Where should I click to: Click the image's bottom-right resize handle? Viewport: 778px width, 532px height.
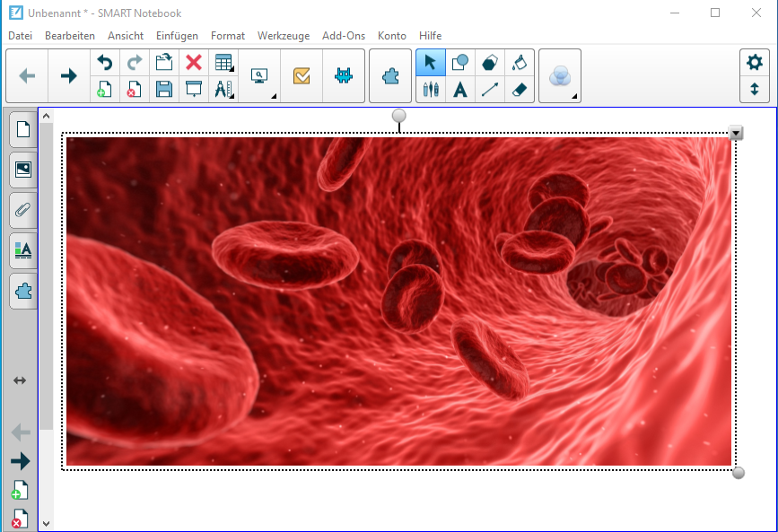click(x=739, y=473)
